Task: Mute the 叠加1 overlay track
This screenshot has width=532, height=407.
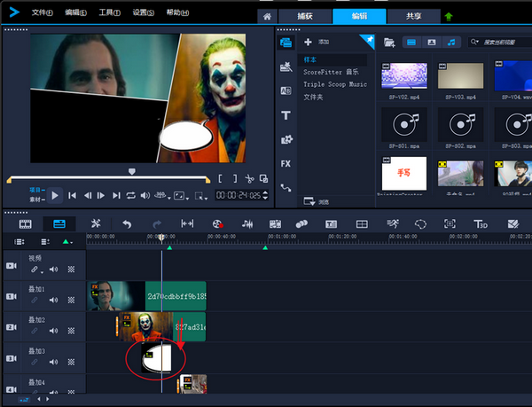Action: [x=53, y=301]
